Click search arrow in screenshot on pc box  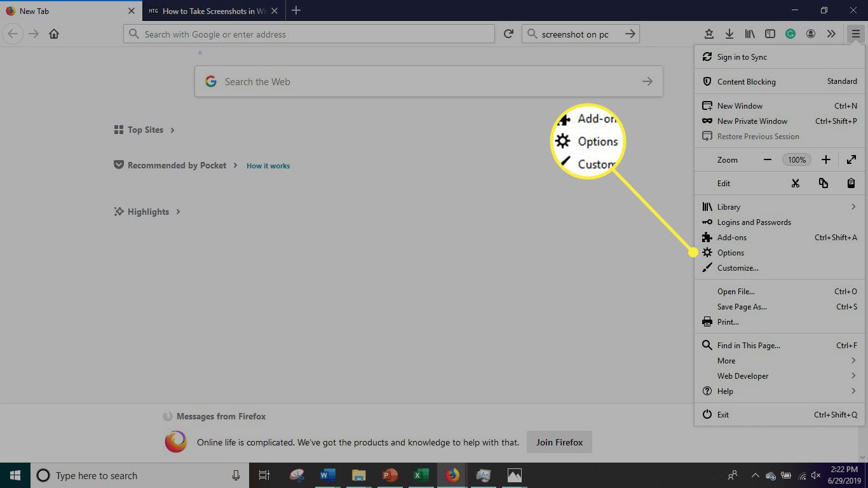[x=630, y=34]
